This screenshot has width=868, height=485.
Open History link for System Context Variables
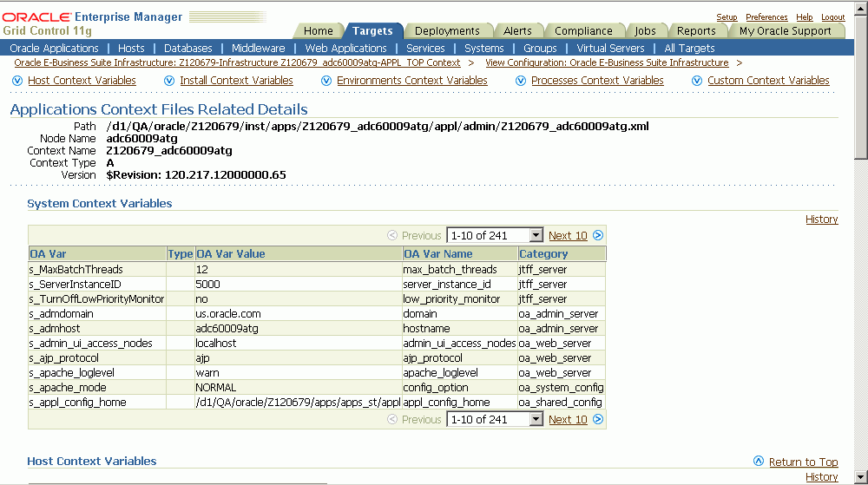821,220
